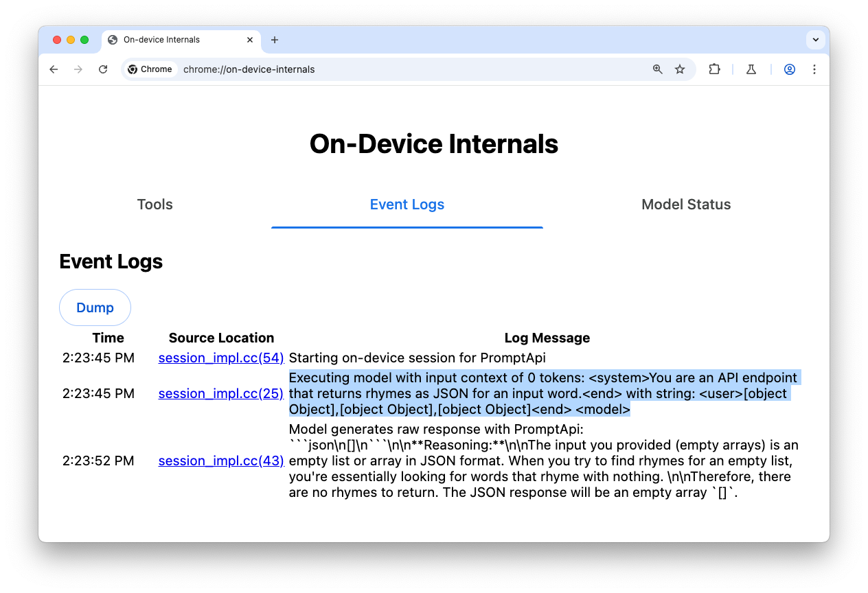Navigate forward with the forward arrow
Viewport: 868px width, 593px height.
pyautogui.click(x=78, y=69)
